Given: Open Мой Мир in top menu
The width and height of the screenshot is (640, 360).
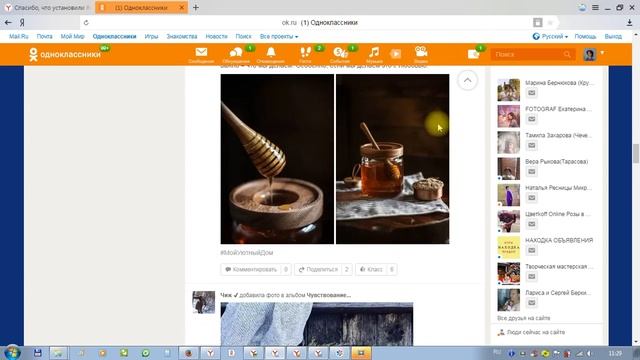Looking at the screenshot, I should [72, 36].
